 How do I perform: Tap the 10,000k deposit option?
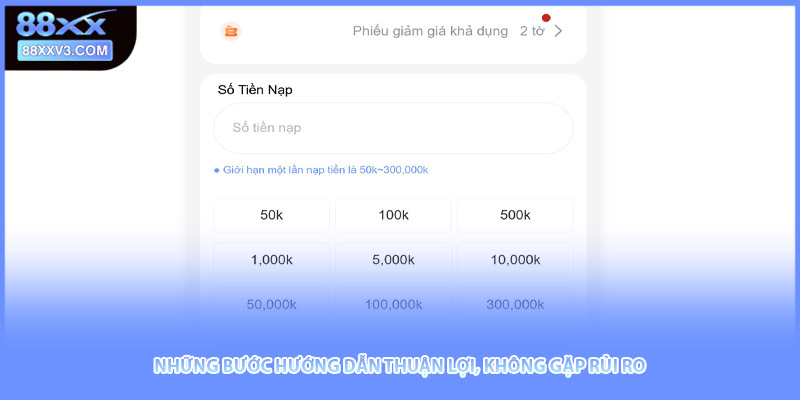coord(515,259)
